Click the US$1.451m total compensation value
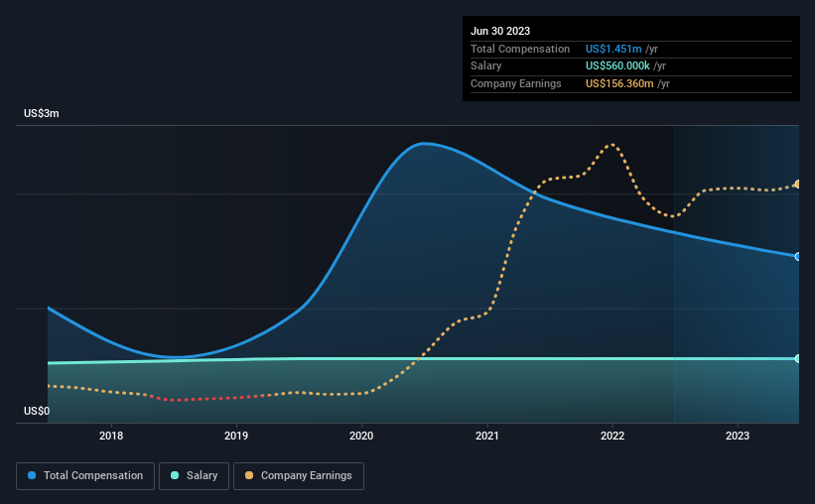 click(613, 49)
